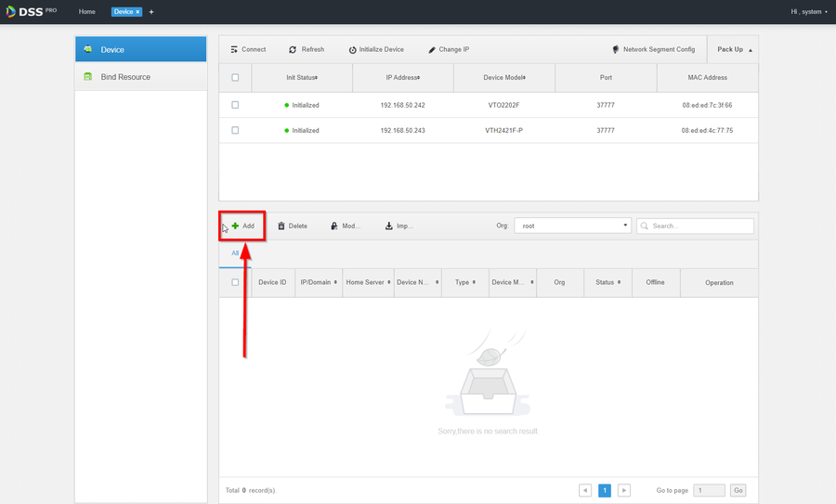This screenshot has width=836, height=504.
Task: Sort by Init Status column
Action: [x=302, y=77]
